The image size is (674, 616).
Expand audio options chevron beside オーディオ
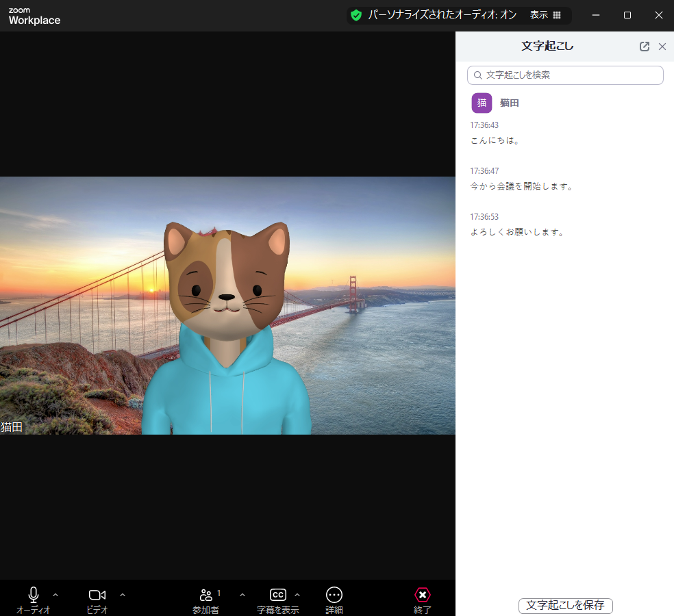[x=55, y=595]
